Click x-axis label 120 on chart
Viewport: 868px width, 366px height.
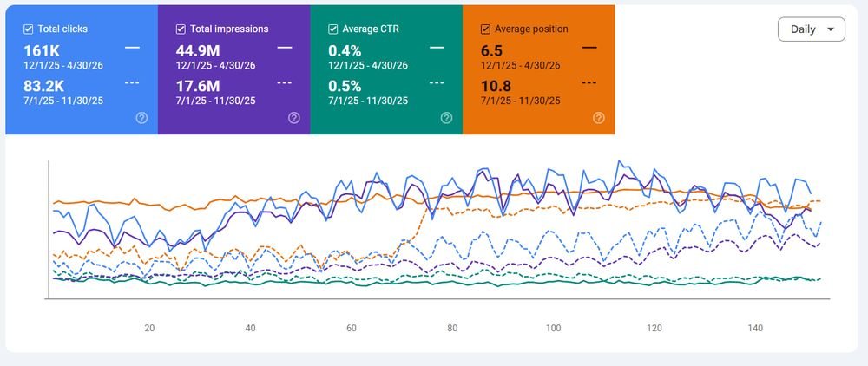click(654, 329)
